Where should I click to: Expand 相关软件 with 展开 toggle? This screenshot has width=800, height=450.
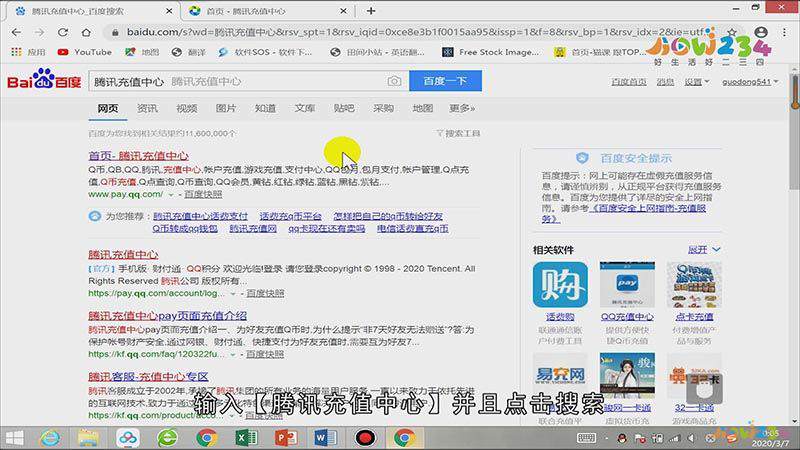tap(704, 249)
